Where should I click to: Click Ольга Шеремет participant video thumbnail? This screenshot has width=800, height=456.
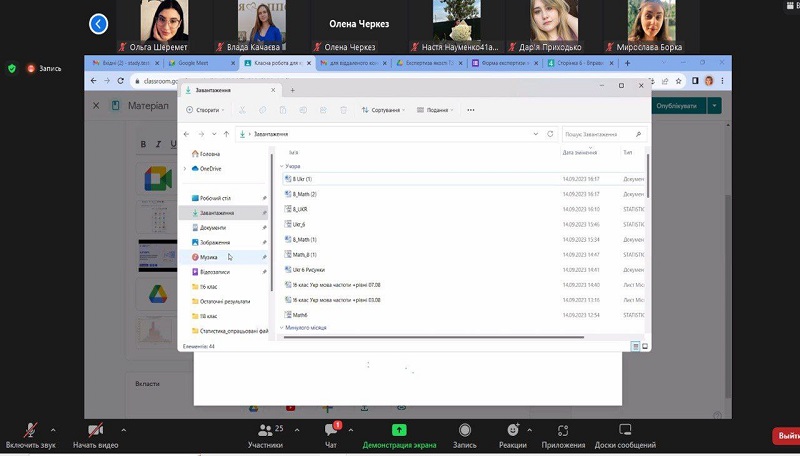[164, 20]
